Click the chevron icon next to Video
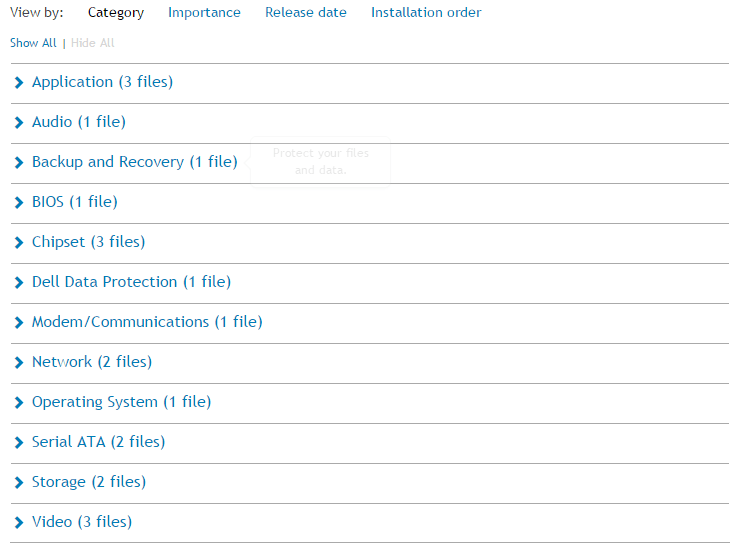Viewport: 736px width, 548px height. click(x=19, y=523)
